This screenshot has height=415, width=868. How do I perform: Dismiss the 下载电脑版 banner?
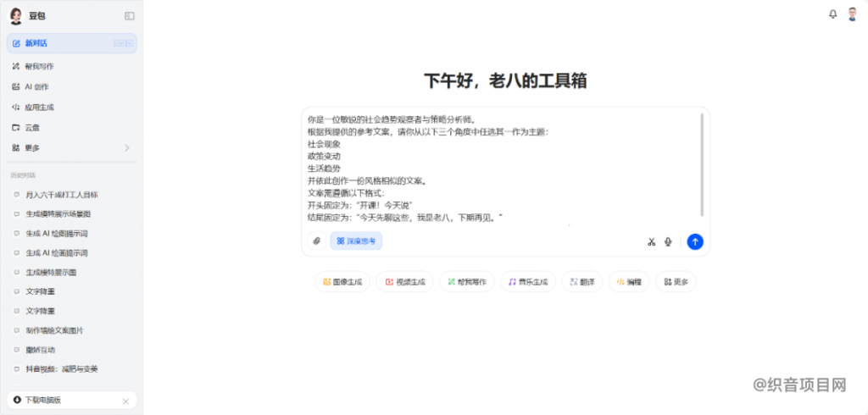pyautogui.click(x=125, y=401)
